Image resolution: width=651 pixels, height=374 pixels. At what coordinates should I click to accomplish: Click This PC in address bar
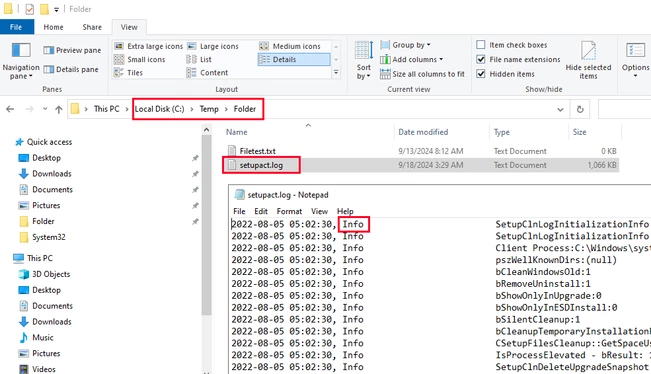106,109
